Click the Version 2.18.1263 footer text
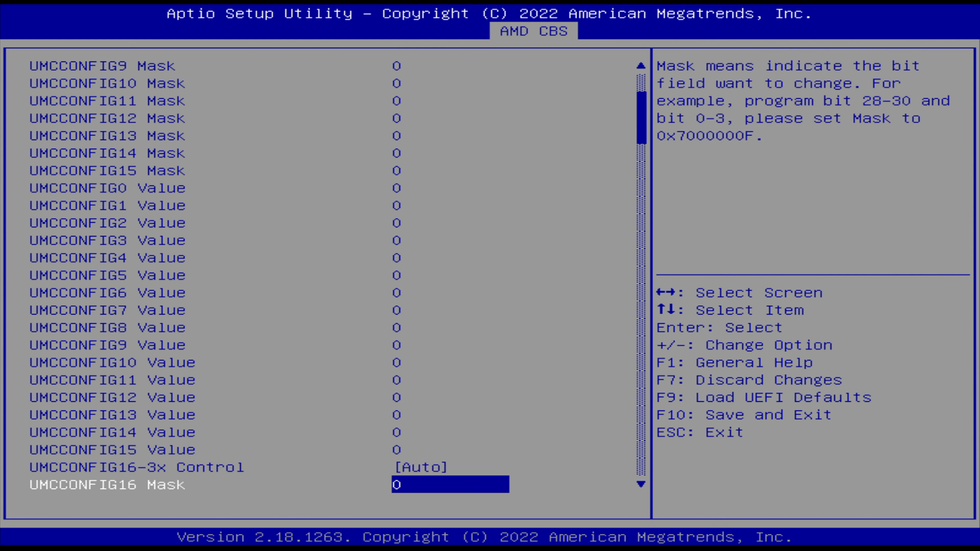Screen dimensions: 980x551 pyautogui.click(x=484, y=537)
